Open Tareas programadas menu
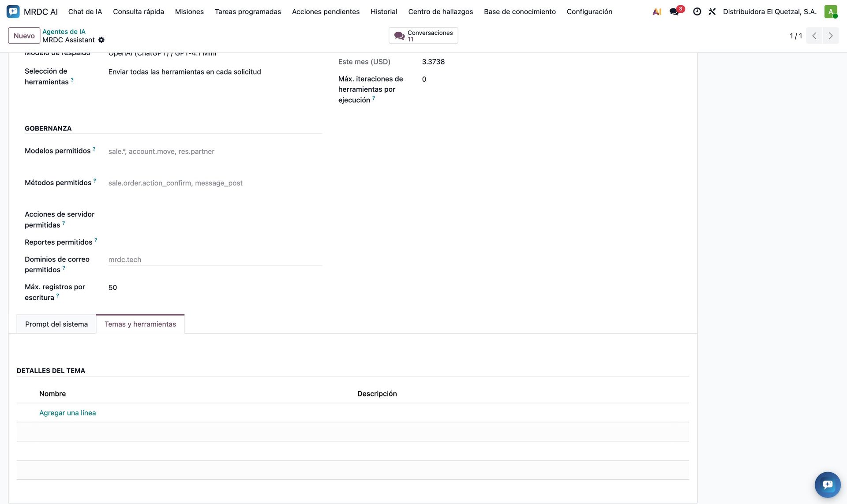This screenshot has width=847, height=504. [x=247, y=12]
